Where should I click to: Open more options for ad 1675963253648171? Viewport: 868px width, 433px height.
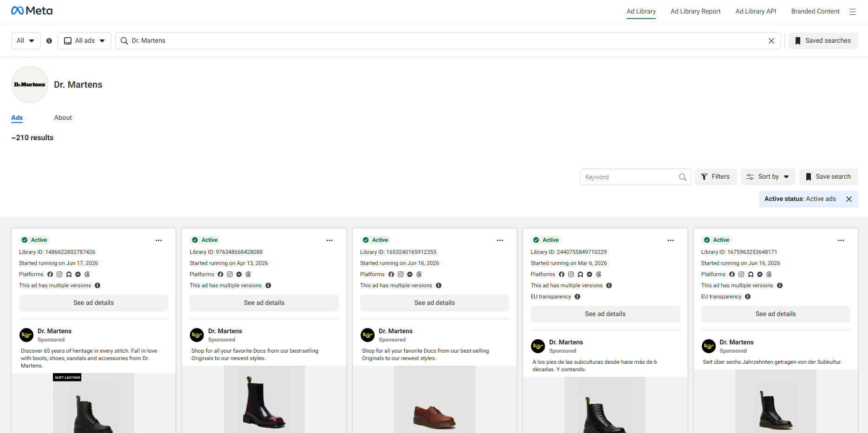(841, 240)
